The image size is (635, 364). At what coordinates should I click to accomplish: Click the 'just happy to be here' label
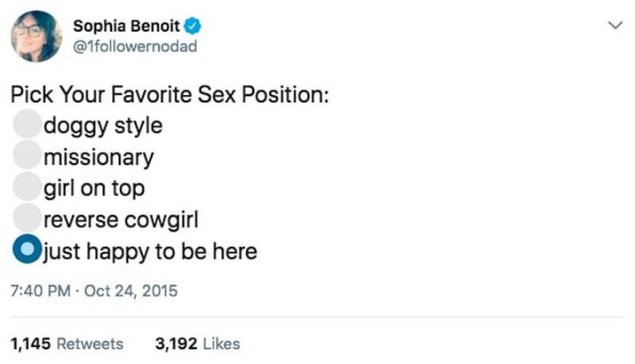click(x=150, y=252)
